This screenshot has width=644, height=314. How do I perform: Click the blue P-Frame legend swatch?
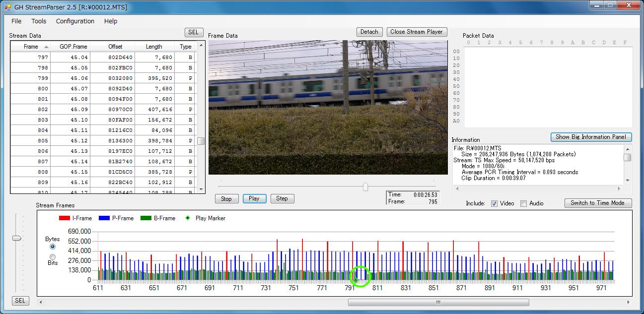103,218
